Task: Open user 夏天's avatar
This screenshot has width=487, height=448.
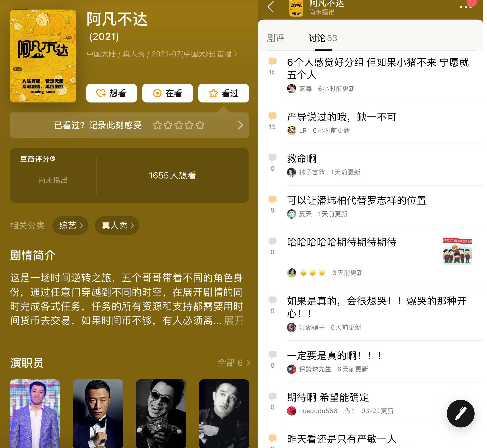Action: tap(291, 214)
